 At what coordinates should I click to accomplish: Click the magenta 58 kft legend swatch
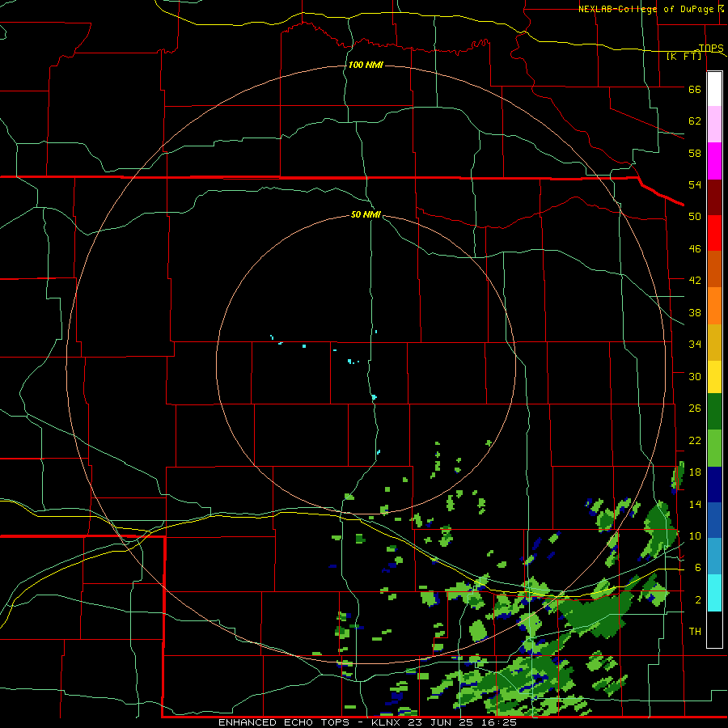(714, 161)
